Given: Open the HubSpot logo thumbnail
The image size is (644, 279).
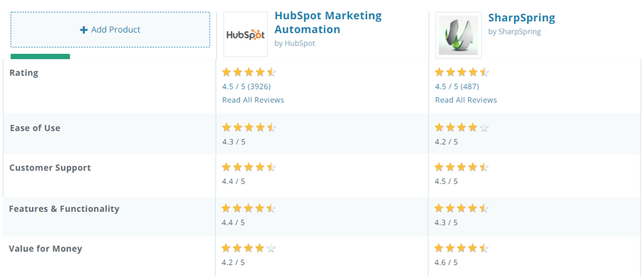Looking at the screenshot, I should tap(245, 35).
